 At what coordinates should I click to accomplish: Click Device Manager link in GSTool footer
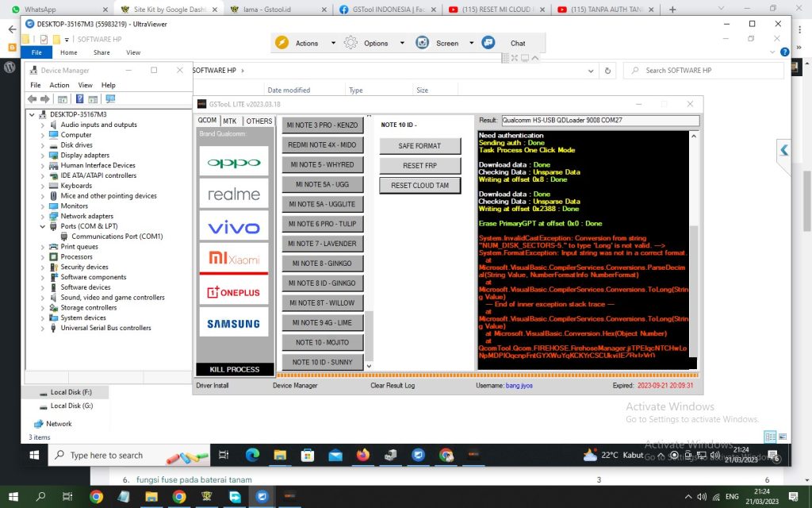tap(295, 386)
